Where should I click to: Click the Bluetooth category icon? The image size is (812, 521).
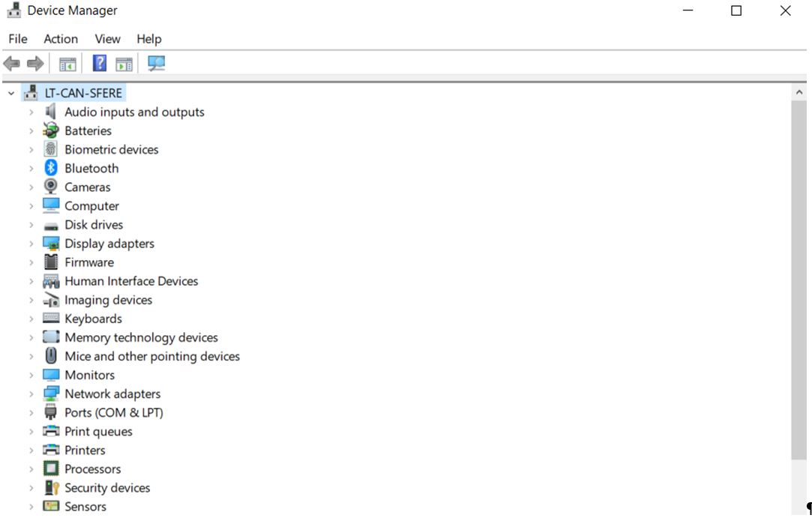pos(51,168)
